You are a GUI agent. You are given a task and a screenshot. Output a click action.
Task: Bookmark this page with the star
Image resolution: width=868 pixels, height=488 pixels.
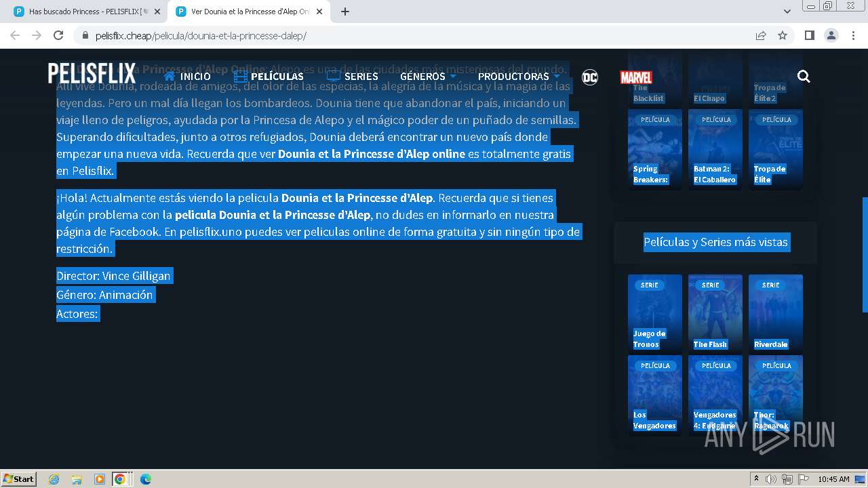[x=783, y=35]
